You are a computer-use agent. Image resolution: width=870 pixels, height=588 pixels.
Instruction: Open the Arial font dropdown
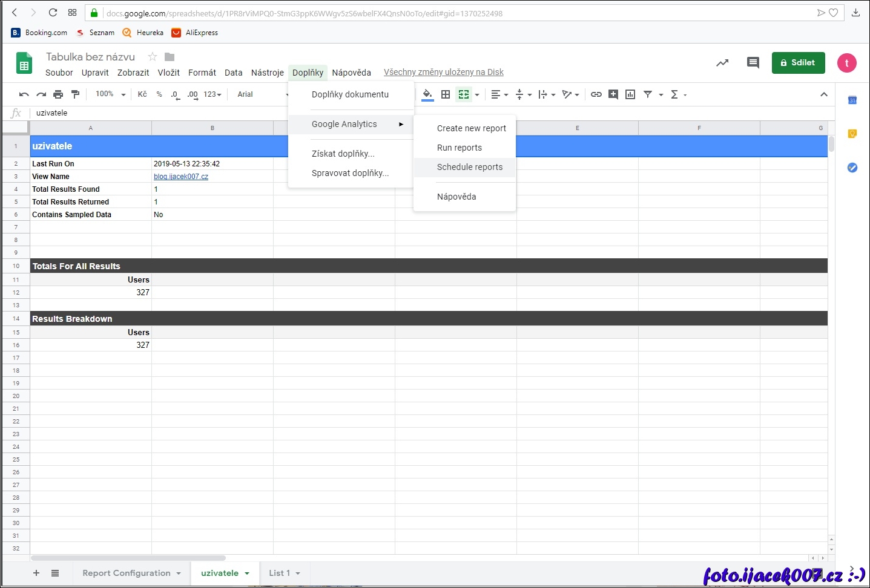[260, 94]
